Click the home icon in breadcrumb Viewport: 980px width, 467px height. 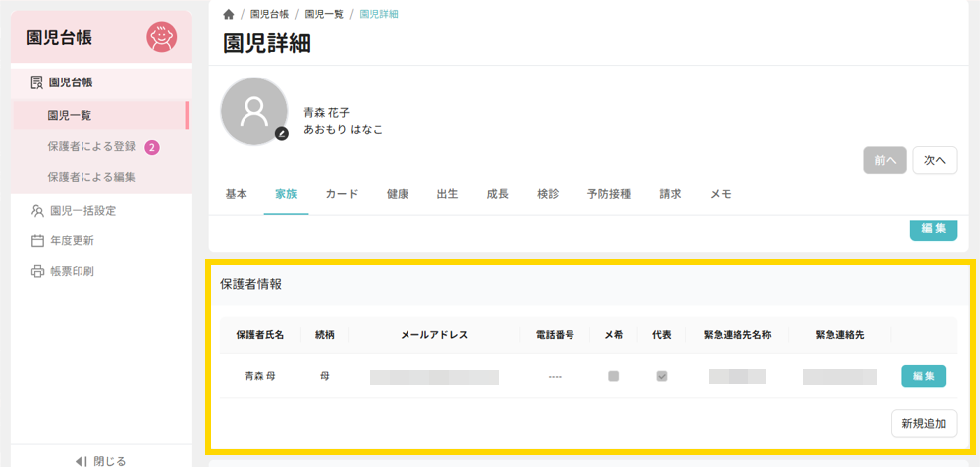(229, 14)
